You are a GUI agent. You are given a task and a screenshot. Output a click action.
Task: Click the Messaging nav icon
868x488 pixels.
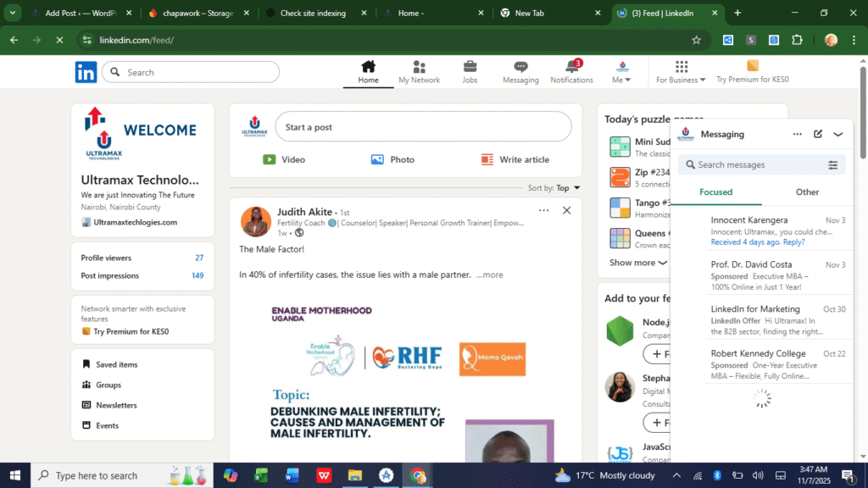pos(520,67)
